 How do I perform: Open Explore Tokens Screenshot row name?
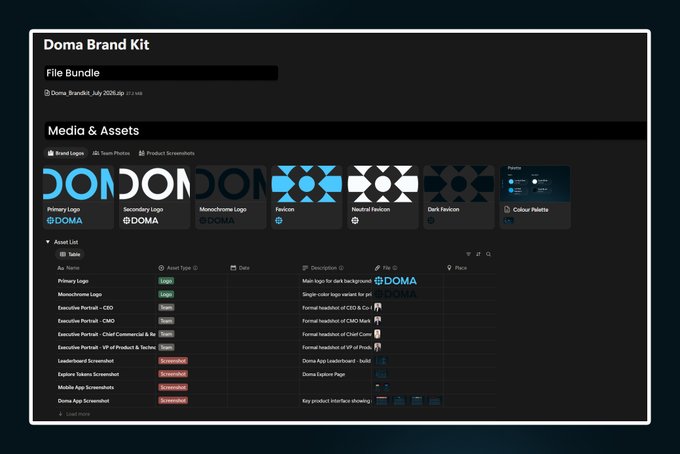(88, 374)
